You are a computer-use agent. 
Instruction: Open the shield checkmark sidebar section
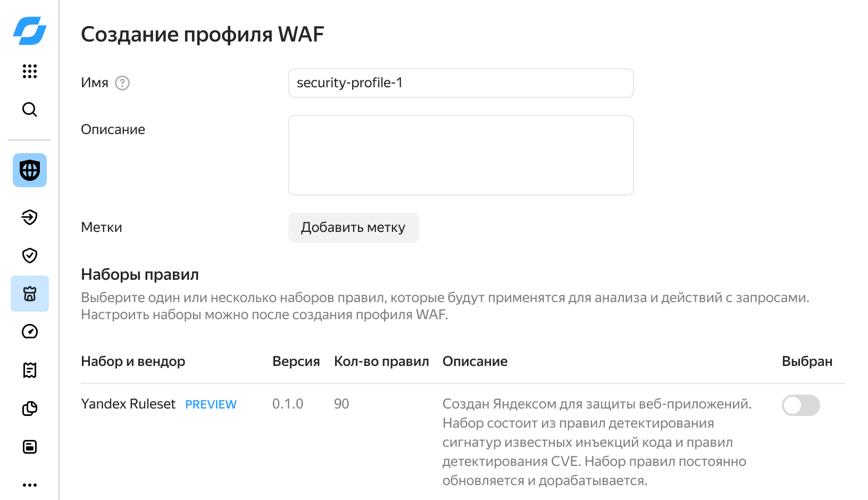coord(30,255)
